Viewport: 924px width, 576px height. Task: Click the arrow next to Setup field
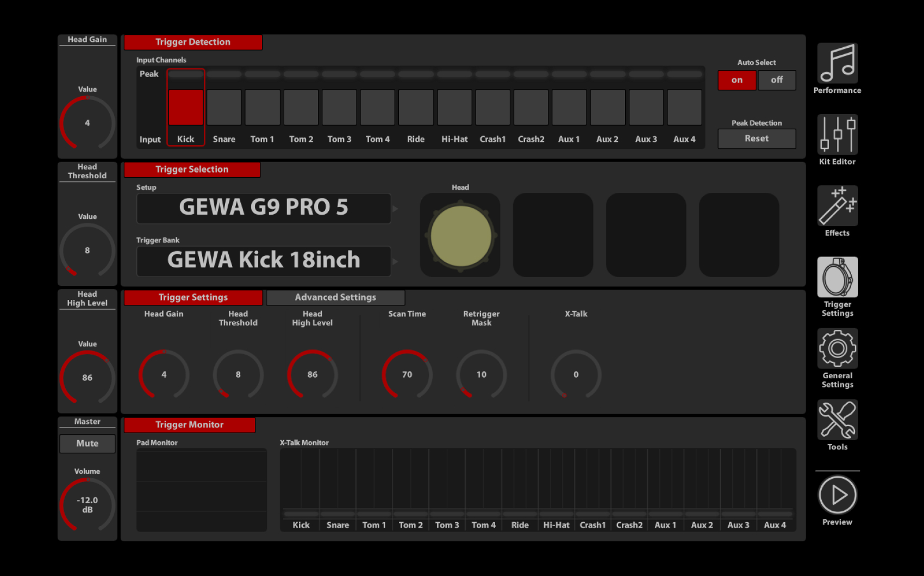click(395, 209)
